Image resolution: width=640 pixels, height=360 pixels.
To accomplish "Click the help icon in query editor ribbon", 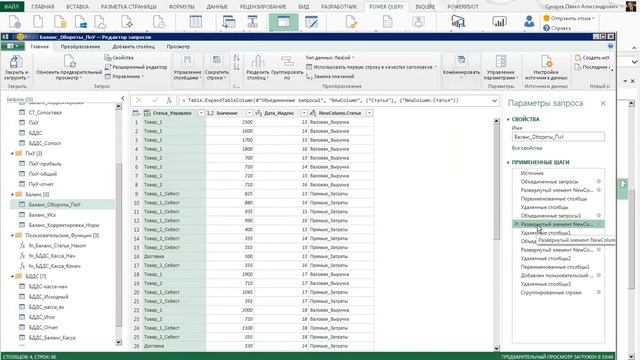I will [610, 46].
